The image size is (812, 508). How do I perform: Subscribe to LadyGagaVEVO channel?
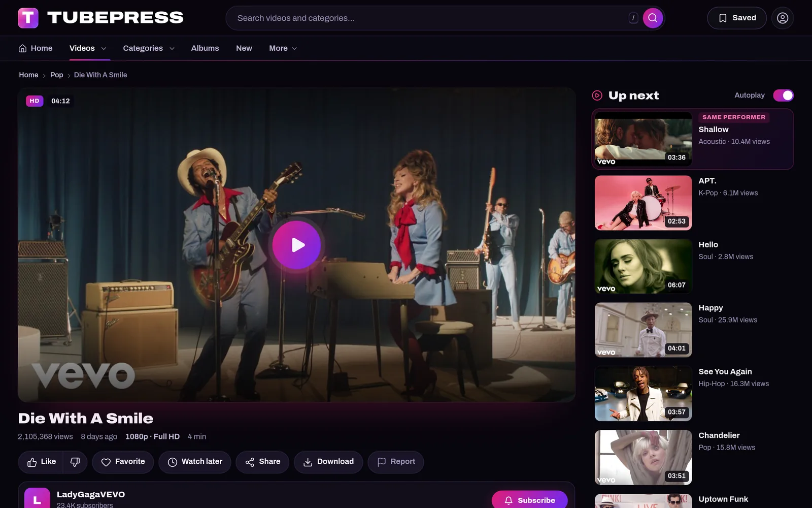[529, 500]
